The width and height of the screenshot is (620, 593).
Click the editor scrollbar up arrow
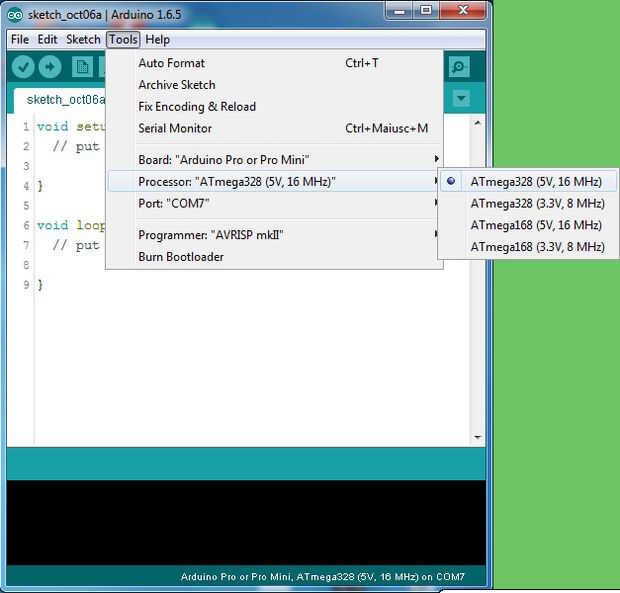tap(477, 123)
